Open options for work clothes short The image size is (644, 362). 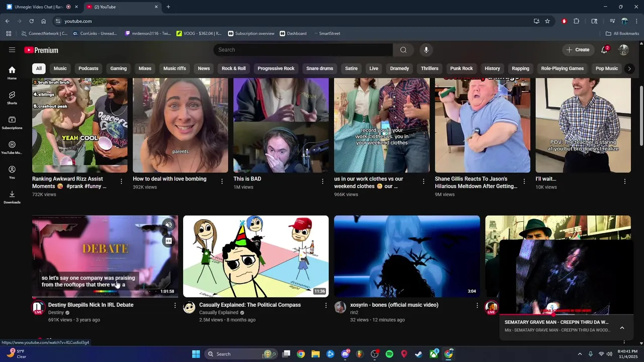point(424,182)
